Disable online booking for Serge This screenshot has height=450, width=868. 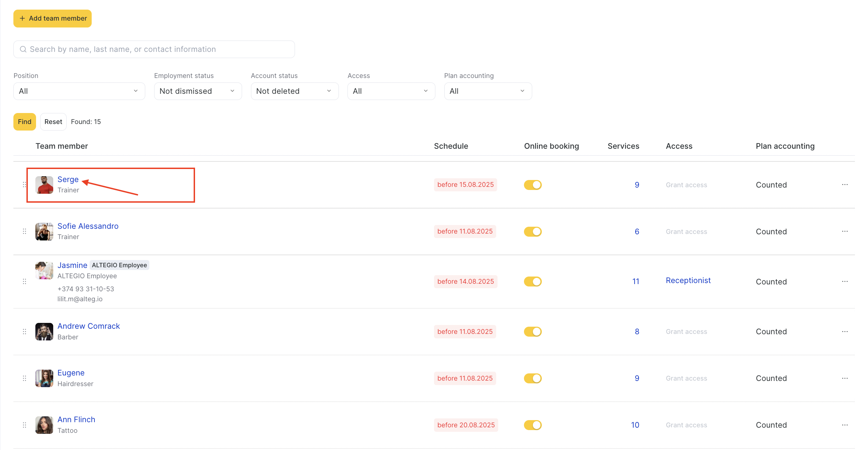(x=533, y=185)
